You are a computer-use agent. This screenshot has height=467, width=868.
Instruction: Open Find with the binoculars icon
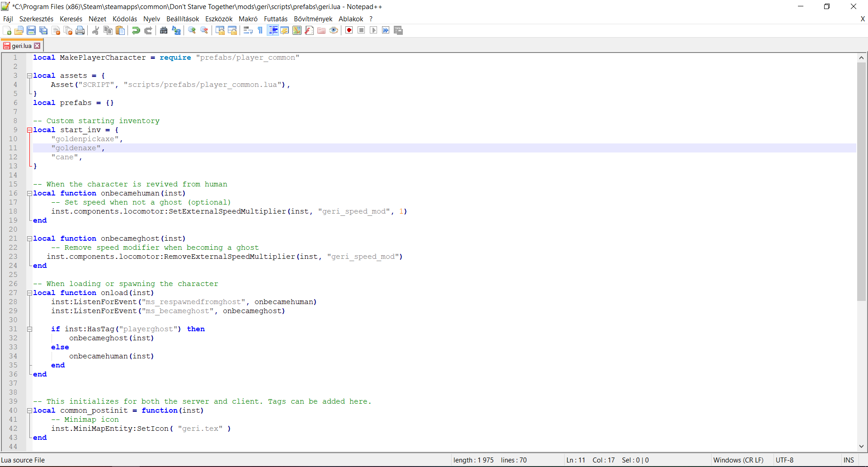pos(164,30)
